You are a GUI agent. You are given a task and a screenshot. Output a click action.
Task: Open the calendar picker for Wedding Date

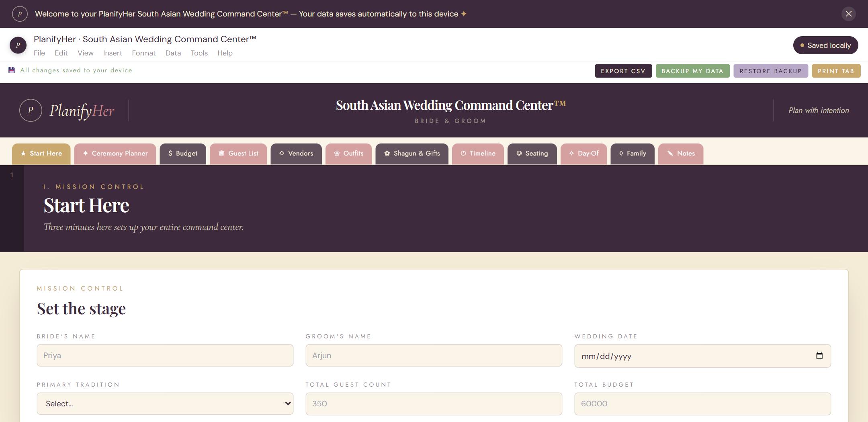point(819,356)
